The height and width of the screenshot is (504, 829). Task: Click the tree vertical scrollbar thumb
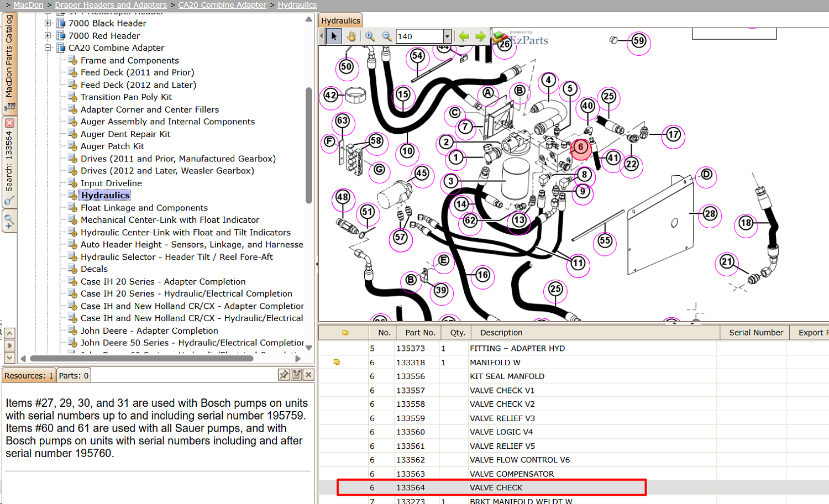click(x=309, y=145)
